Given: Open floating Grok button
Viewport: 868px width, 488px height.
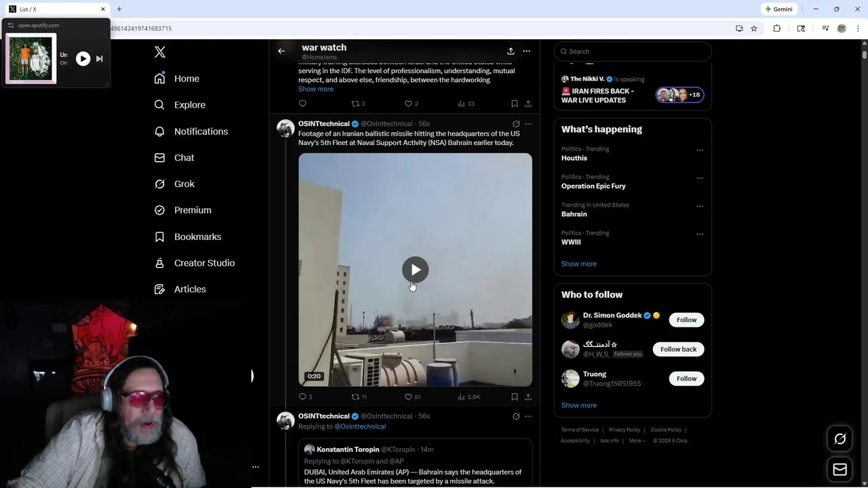Looking at the screenshot, I should click(840, 439).
